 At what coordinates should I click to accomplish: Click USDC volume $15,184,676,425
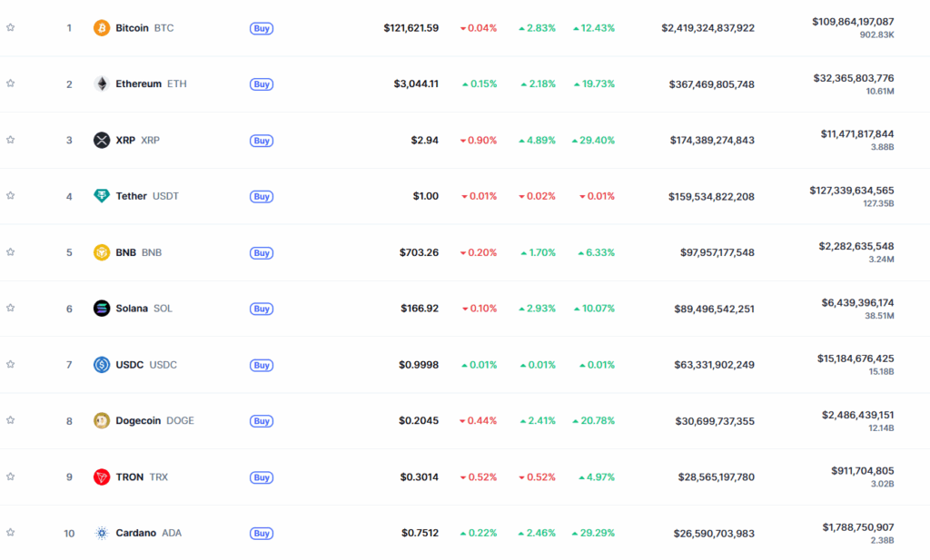pos(856,359)
